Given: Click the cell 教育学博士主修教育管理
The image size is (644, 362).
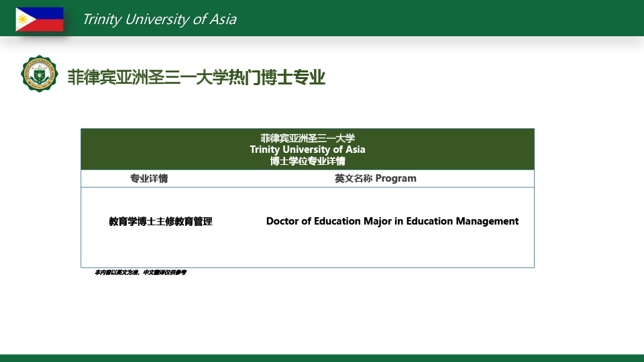Looking at the screenshot, I should [160, 222].
